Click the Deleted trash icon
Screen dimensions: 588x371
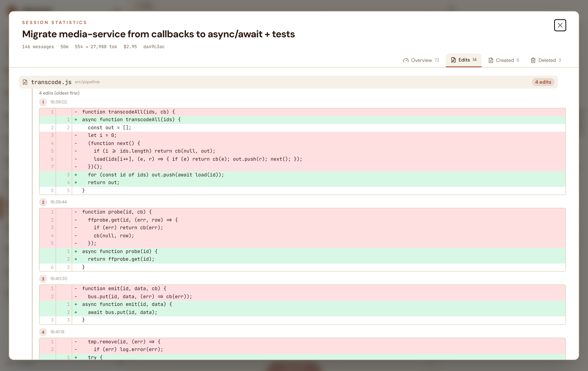(x=533, y=60)
